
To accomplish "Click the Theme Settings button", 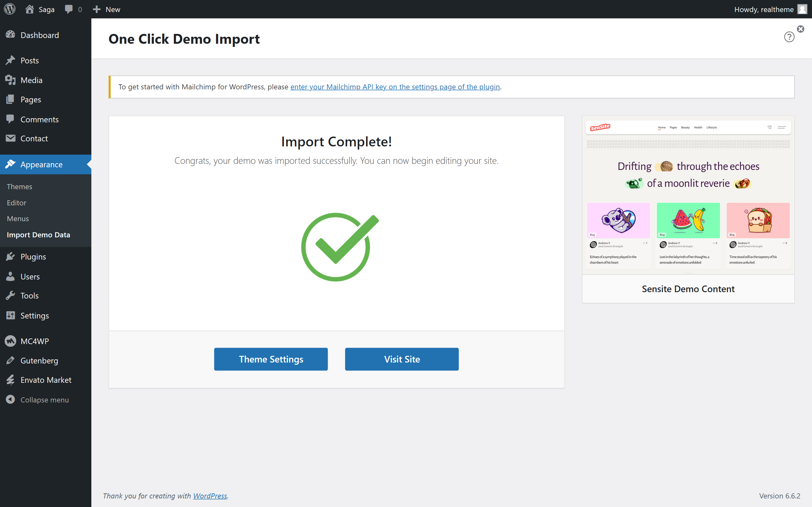I will tap(271, 359).
